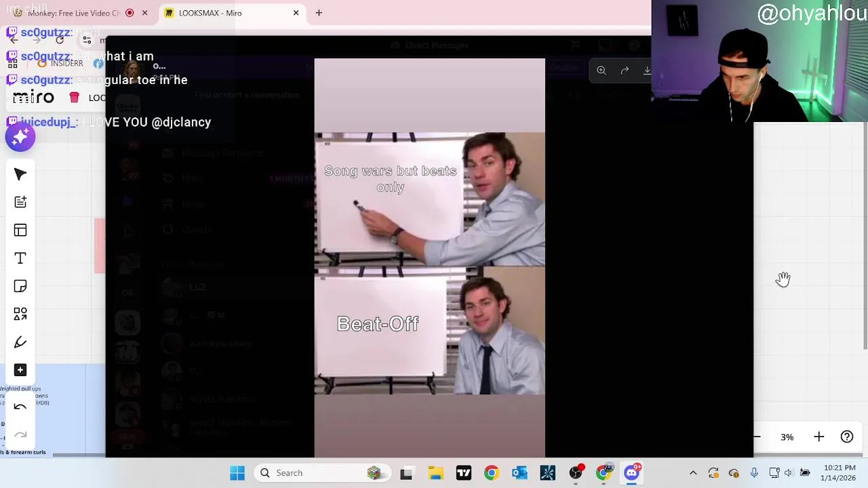Select Miro templates layout tool
The width and height of the screenshot is (868, 488).
[20, 230]
